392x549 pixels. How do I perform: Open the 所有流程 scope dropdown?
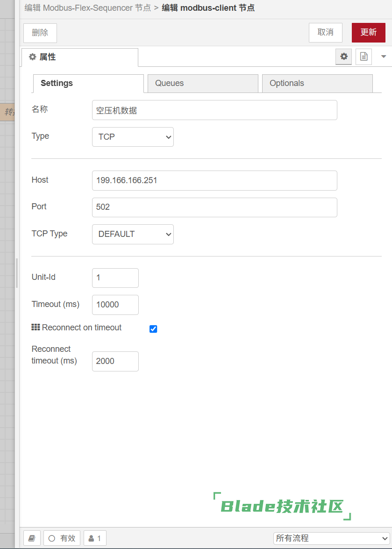click(331, 538)
